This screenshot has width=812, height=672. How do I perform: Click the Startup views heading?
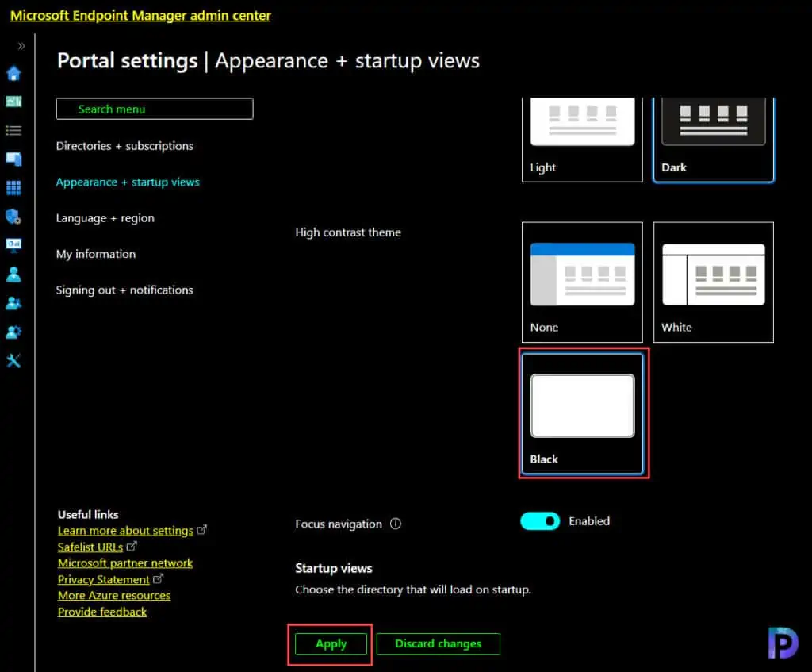(334, 568)
